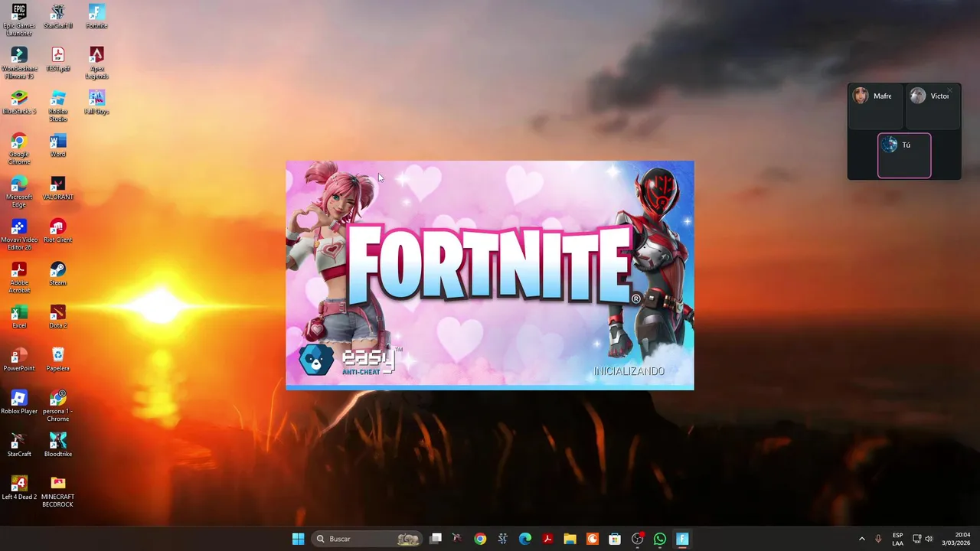The height and width of the screenshot is (551, 980).
Task: Open the Windows Start menu
Action: (x=298, y=539)
